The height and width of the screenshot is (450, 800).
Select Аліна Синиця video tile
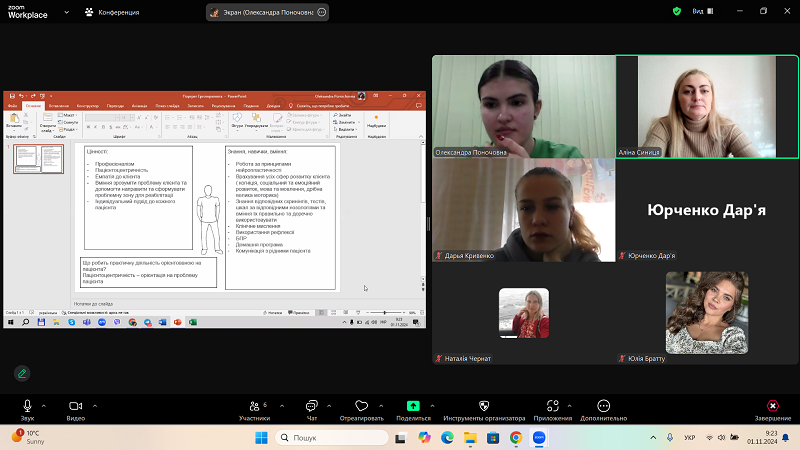coord(707,107)
